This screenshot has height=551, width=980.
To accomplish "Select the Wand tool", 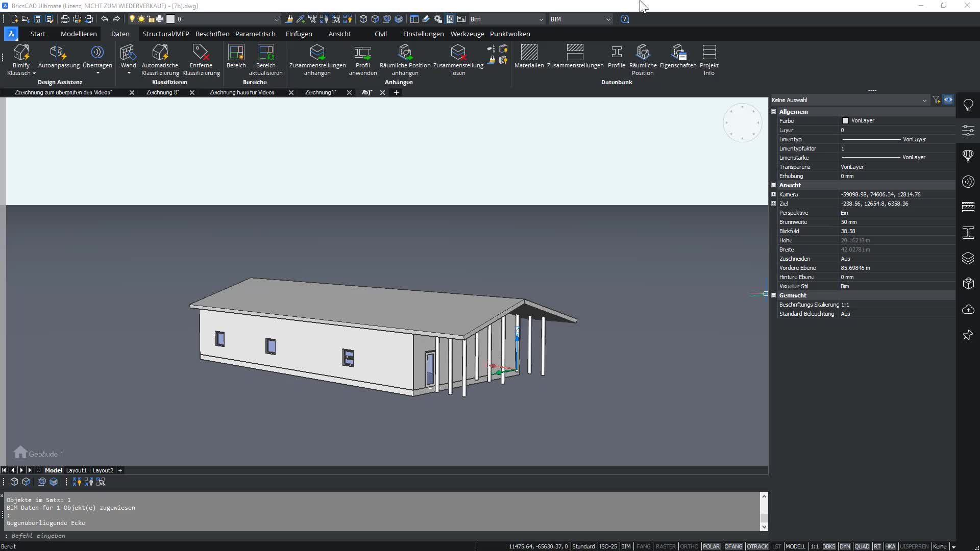I will pyautogui.click(x=128, y=56).
